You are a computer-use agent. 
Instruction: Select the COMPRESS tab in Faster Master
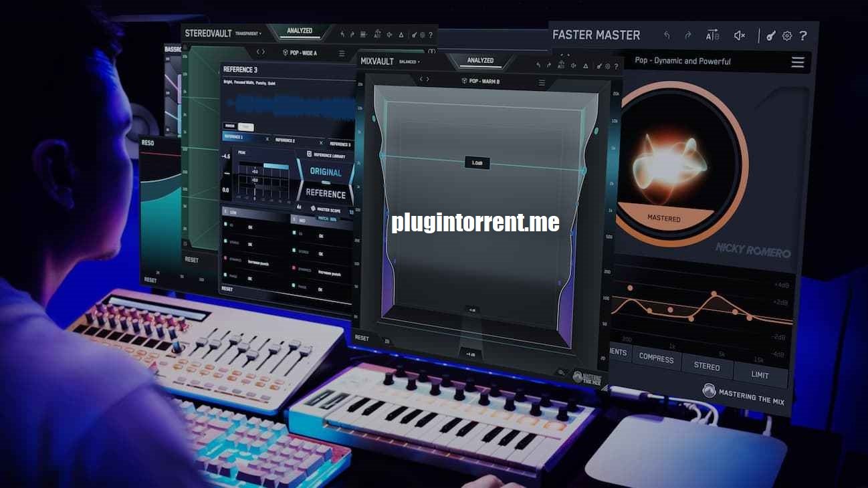[656, 358]
